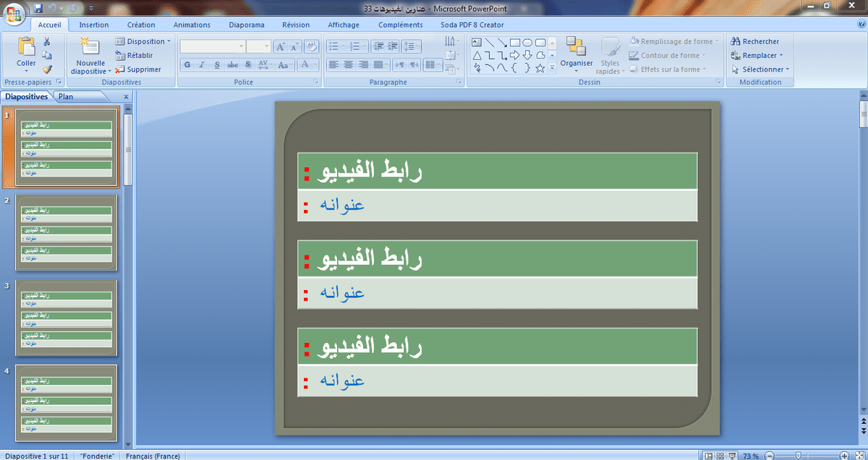Select the format painter brush icon
Image resolution: width=868 pixels, height=460 pixels.
tap(47, 69)
